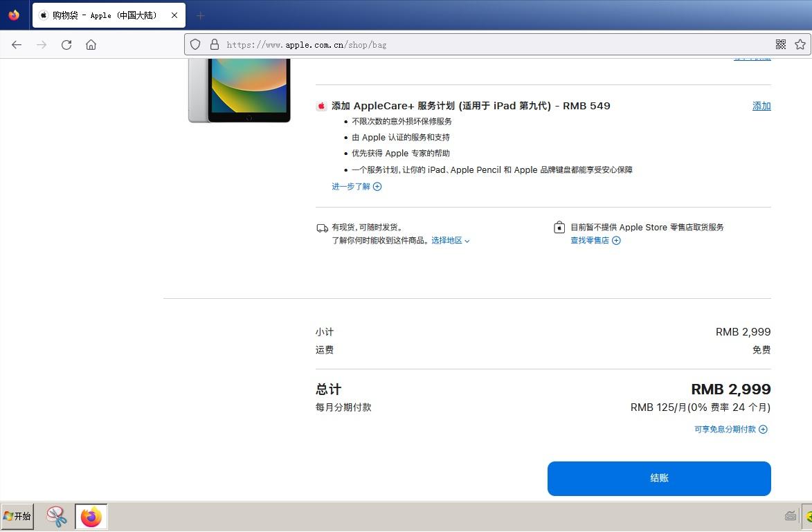Click the AppleCare+ 服务计划 heading text
Viewport: 812px width, 532px height.
[x=471, y=106]
